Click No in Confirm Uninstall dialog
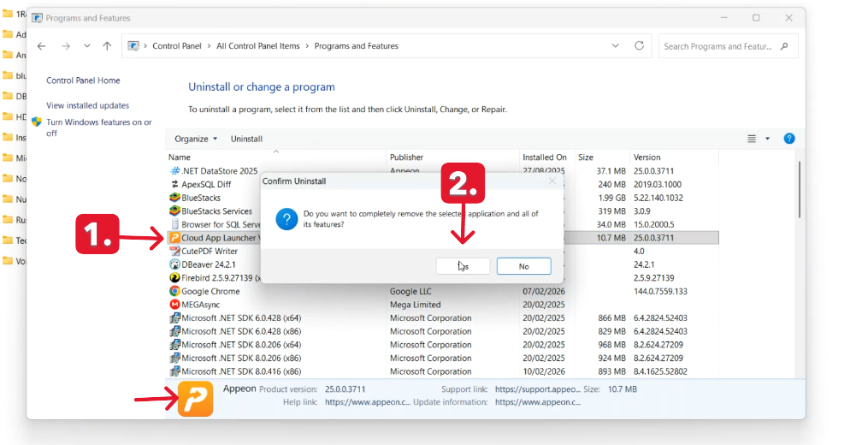The height and width of the screenshot is (445, 868). click(x=523, y=266)
